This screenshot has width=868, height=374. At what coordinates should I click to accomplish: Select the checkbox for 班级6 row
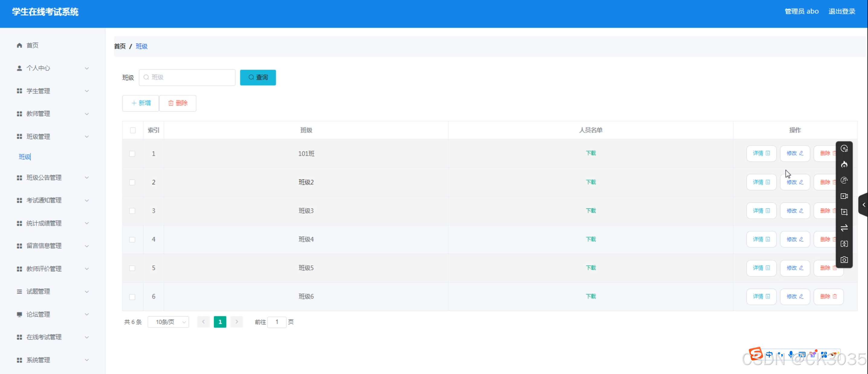[x=132, y=297]
